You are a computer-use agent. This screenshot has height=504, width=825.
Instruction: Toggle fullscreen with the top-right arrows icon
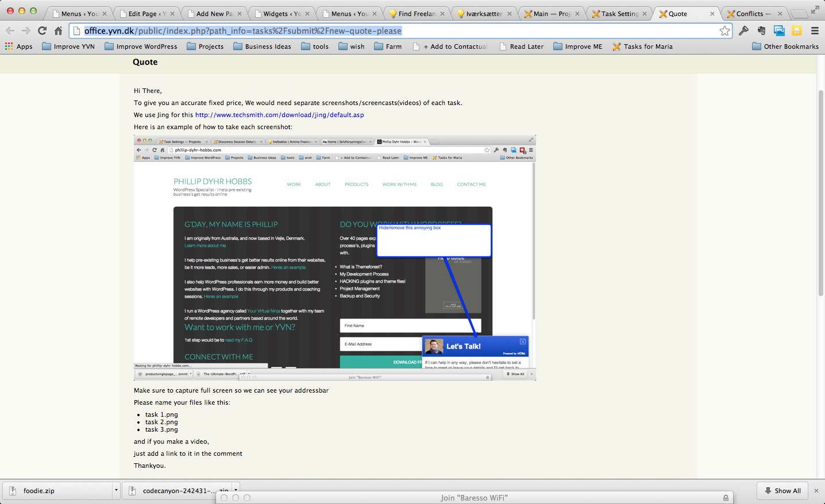[815, 9]
